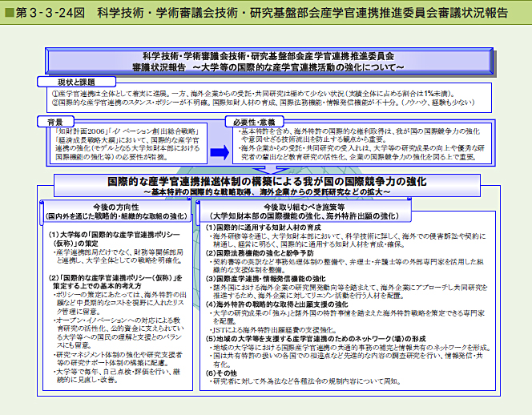Viewport: 532px width, 415px height.
Task: Click bullet '地域の大学等における国際産学官連携'
Action: [350, 348]
